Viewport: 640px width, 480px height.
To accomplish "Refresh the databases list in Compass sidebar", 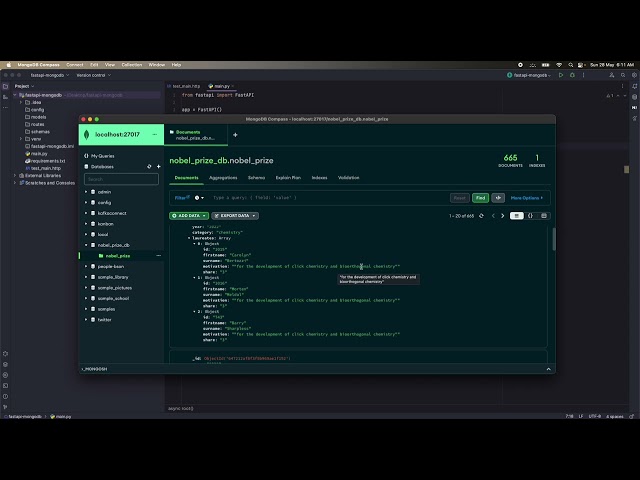I will 149,167.
